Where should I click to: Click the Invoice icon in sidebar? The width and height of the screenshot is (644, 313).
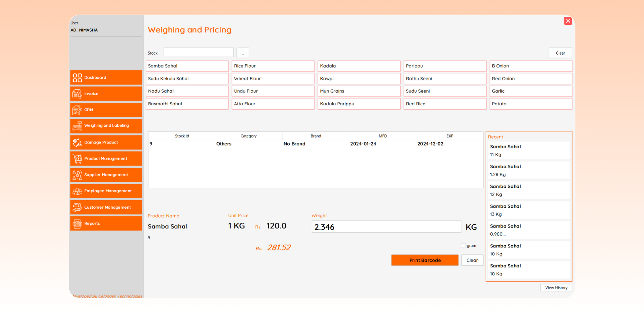tap(77, 94)
